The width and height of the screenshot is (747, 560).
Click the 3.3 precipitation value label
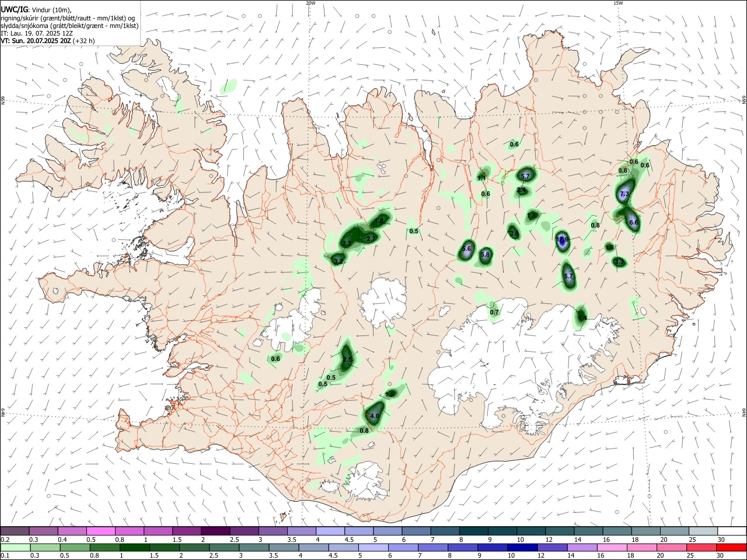pyautogui.click(x=620, y=262)
